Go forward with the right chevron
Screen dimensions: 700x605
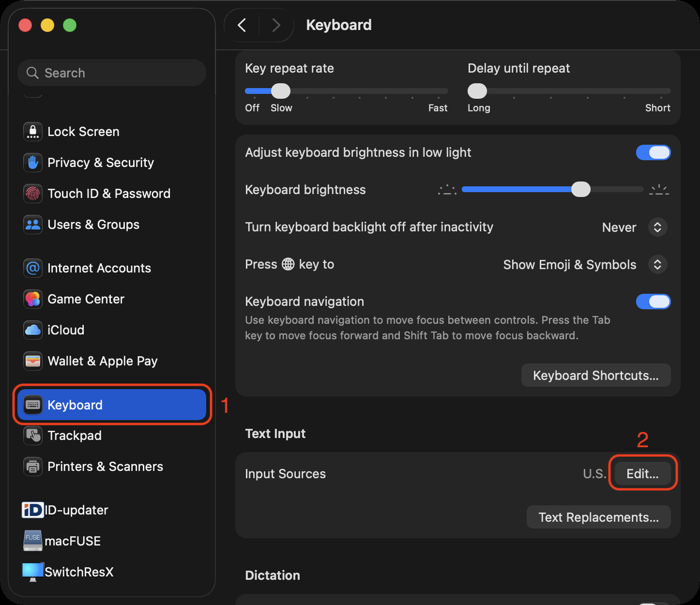[276, 25]
